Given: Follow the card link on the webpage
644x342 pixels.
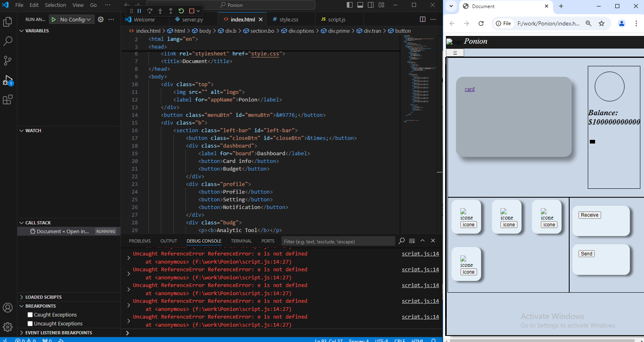Looking at the screenshot, I should pos(469,89).
